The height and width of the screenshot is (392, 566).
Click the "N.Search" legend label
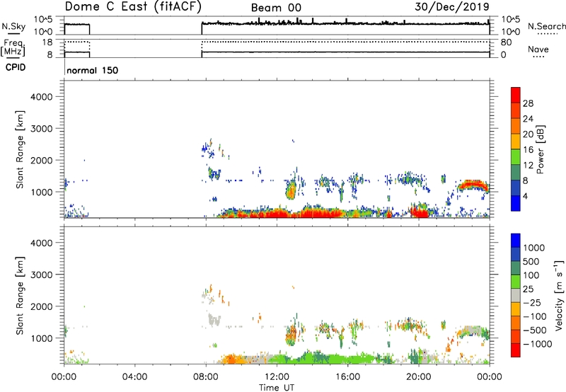[546, 26]
